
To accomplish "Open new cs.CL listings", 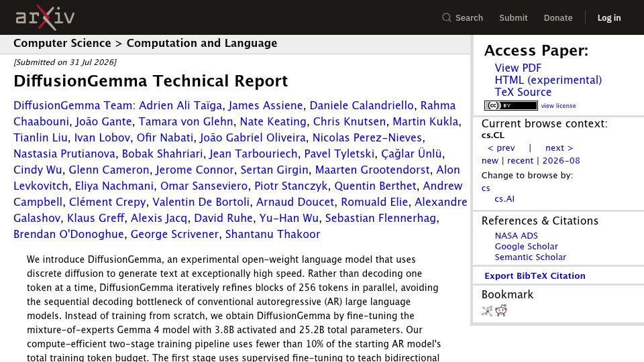I will click(x=490, y=160).
